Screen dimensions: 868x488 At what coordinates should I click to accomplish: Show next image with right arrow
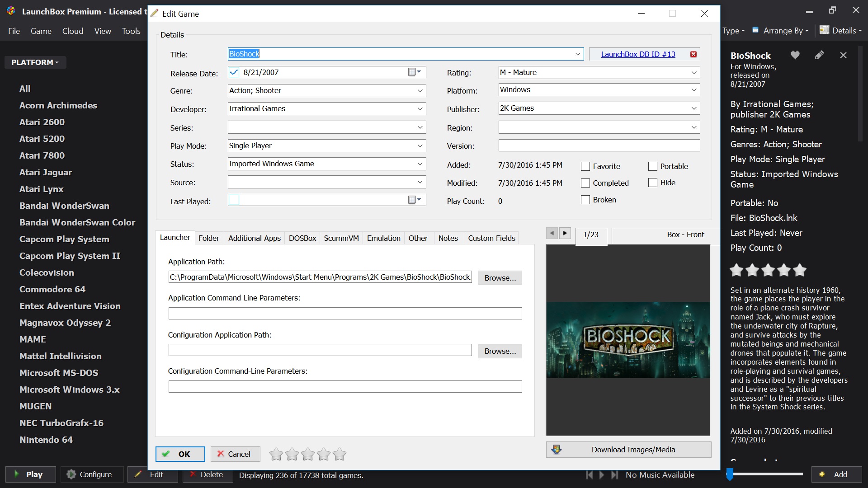pos(565,233)
